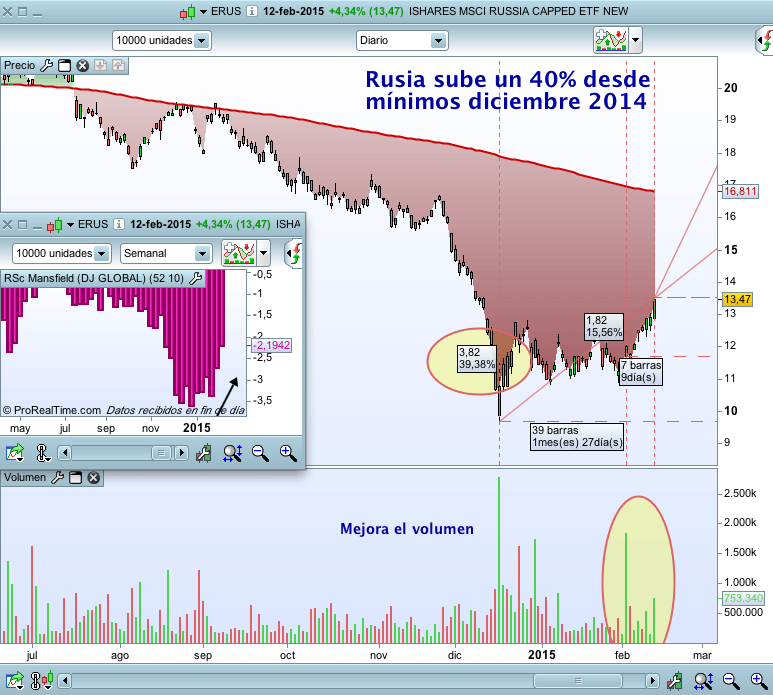Open the 10000 unidades dropdown in main chart

201,41
